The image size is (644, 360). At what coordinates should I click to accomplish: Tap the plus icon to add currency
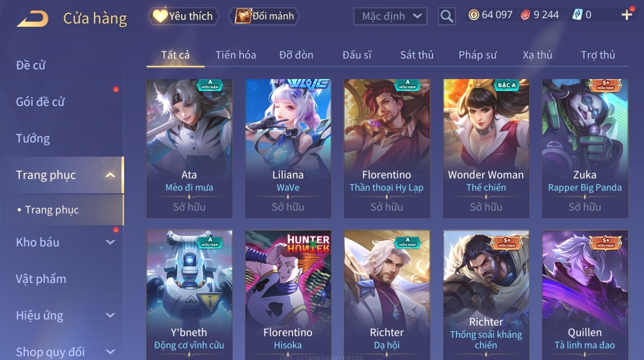click(626, 15)
